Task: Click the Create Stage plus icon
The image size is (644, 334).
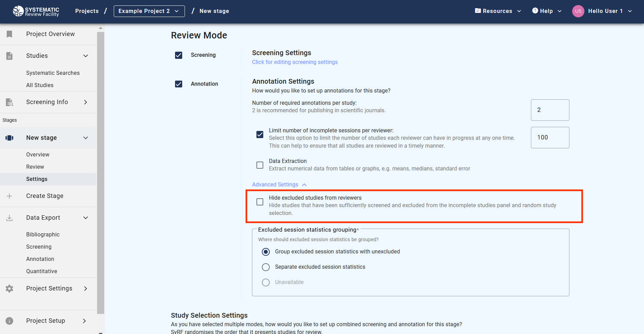Action: (10, 196)
